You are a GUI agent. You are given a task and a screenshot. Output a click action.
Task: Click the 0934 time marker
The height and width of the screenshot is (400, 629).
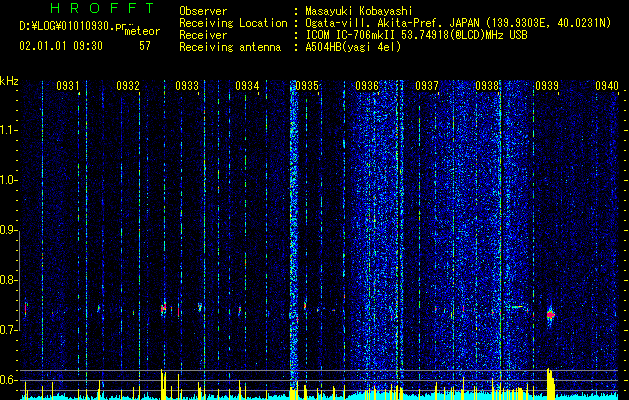coord(247,86)
